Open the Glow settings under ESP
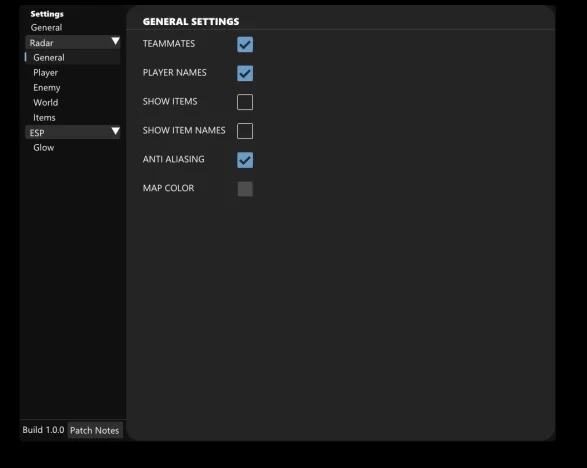 [x=44, y=148]
